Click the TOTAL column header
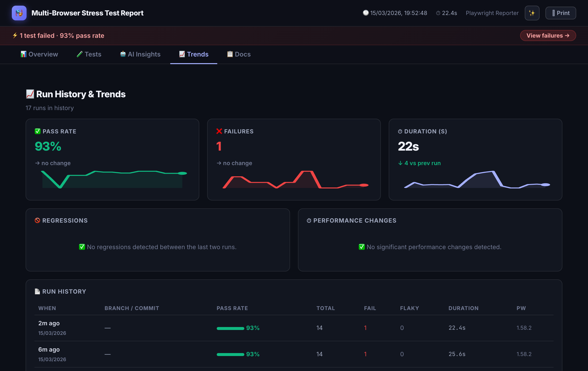This screenshot has height=371, width=588. coord(326,308)
